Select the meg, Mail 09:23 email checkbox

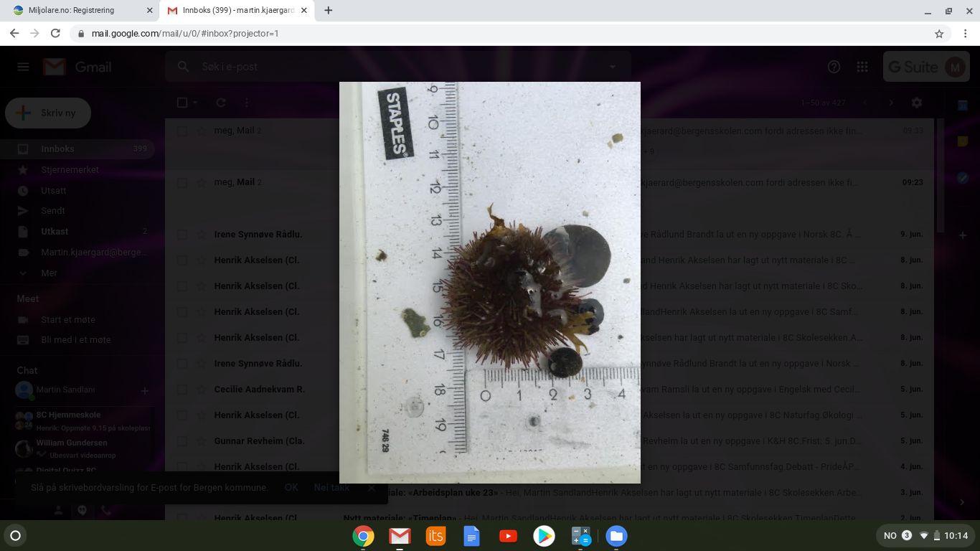click(182, 182)
